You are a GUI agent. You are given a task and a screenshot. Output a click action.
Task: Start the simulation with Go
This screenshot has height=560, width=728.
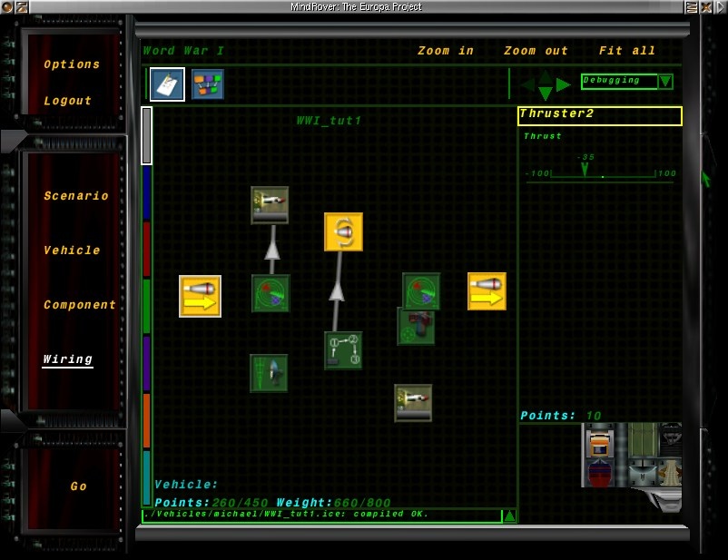[78, 486]
